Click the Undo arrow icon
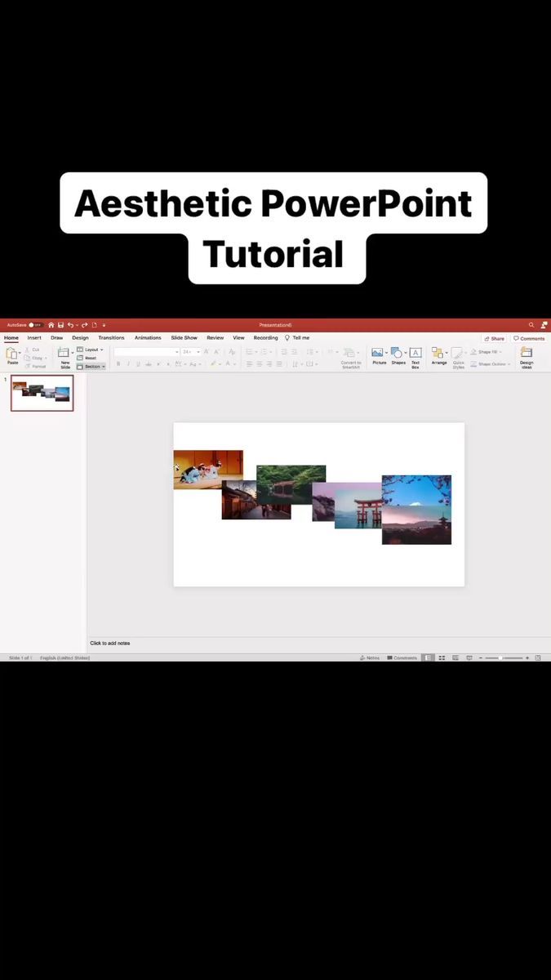The width and height of the screenshot is (551, 980). click(x=70, y=325)
